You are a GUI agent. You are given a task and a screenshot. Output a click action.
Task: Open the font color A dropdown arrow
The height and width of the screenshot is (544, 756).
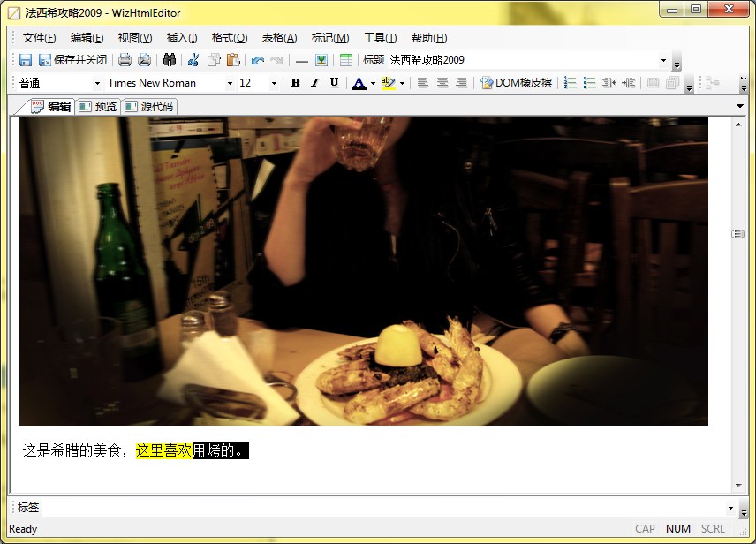(373, 83)
